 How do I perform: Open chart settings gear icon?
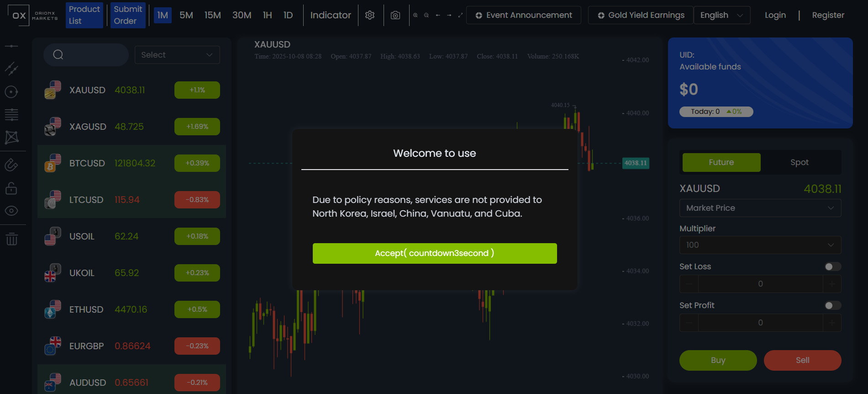click(370, 15)
